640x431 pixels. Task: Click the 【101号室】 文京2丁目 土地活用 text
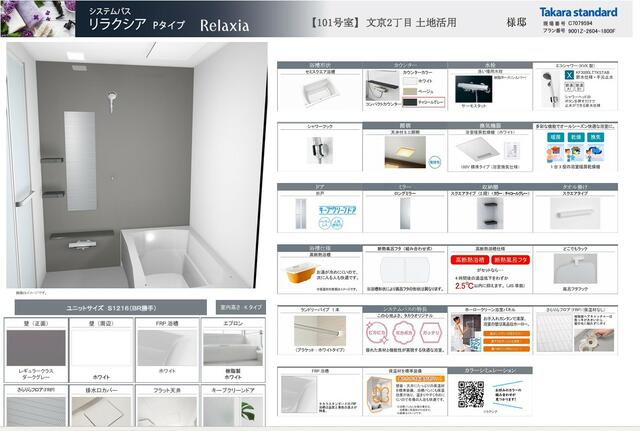point(383,23)
